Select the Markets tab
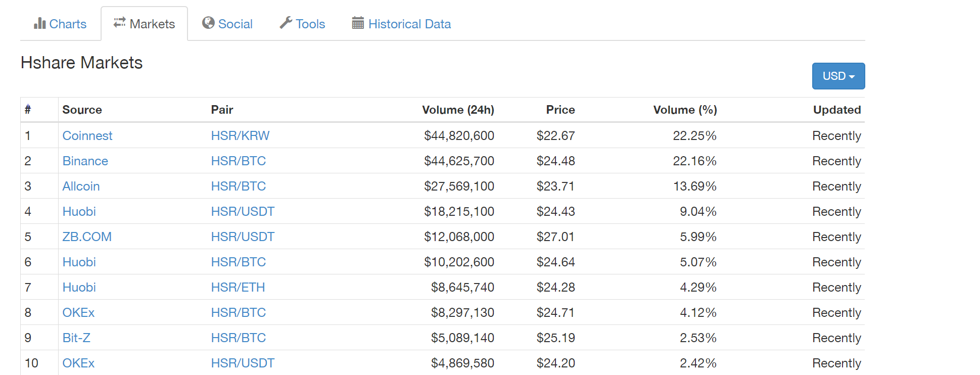The height and width of the screenshot is (375, 980). (x=145, y=24)
